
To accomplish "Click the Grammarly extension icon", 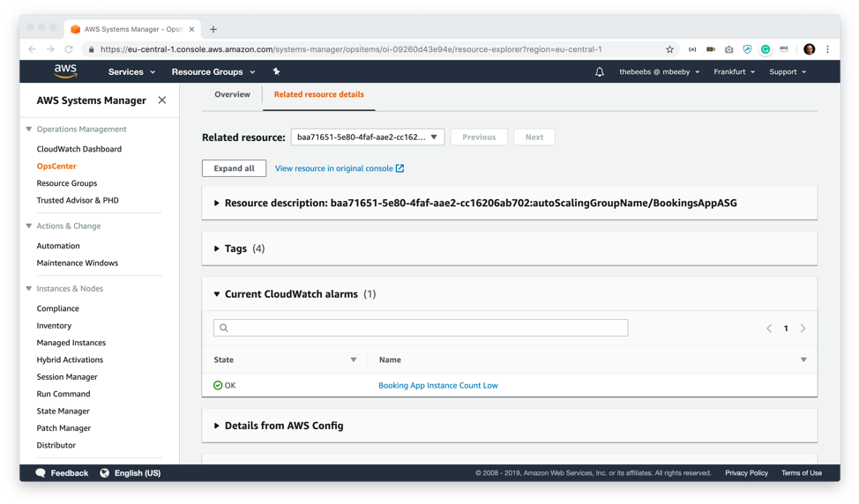I will click(766, 49).
